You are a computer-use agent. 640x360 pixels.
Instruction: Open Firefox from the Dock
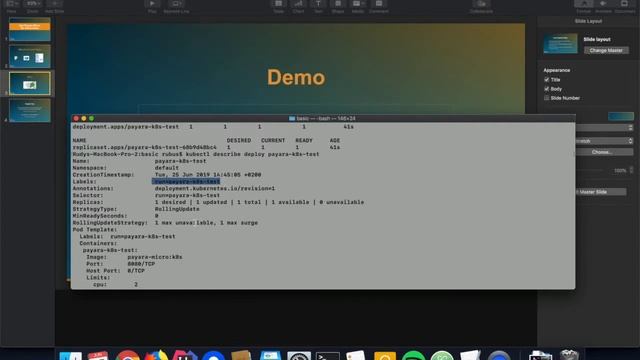tap(156, 355)
